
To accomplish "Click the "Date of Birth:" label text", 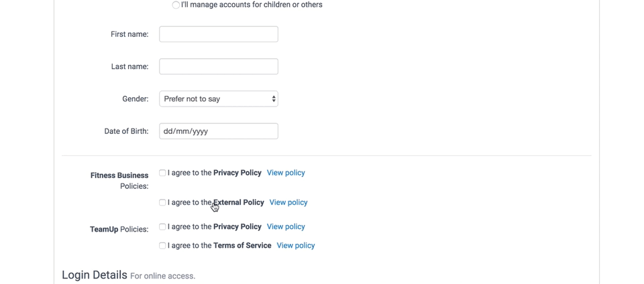I will pos(126,131).
